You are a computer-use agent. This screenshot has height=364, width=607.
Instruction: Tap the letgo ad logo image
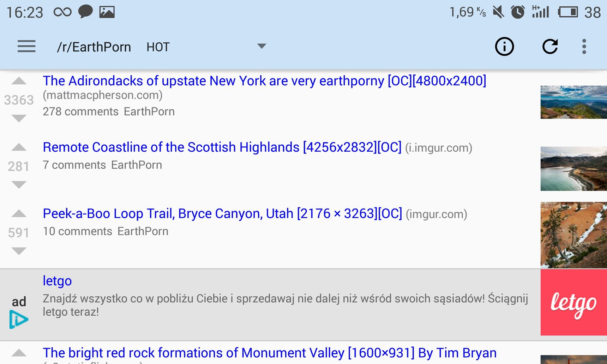tap(573, 302)
